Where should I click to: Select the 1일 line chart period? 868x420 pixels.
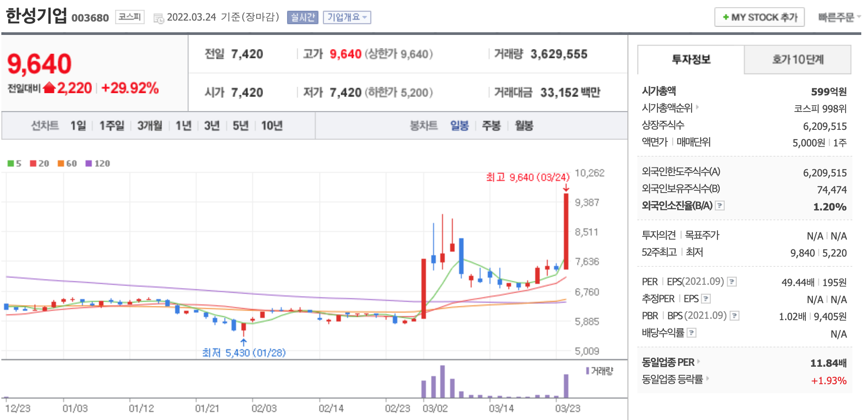point(78,126)
